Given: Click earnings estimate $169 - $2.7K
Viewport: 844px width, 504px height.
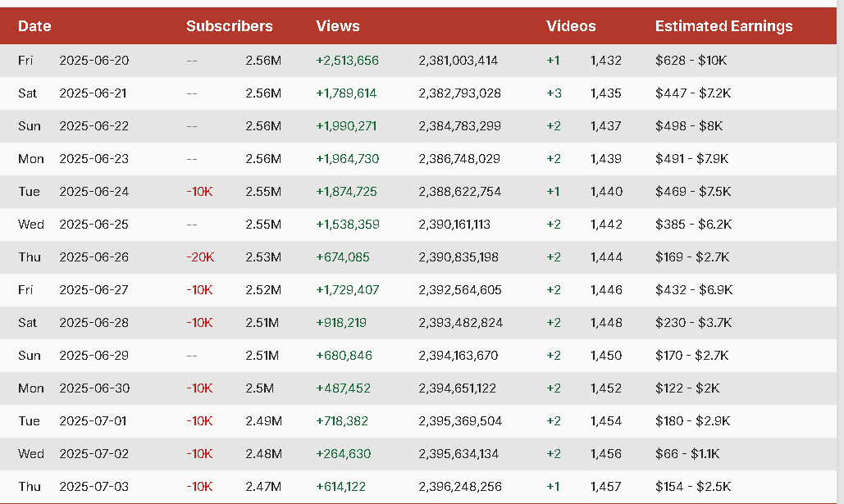Looking at the screenshot, I should [692, 257].
